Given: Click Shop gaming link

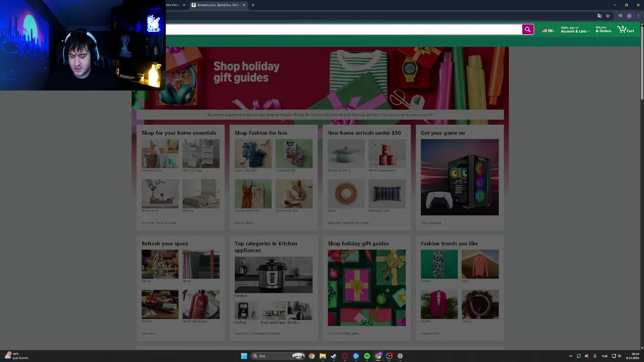Looking at the screenshot, I should pos(431,223).
